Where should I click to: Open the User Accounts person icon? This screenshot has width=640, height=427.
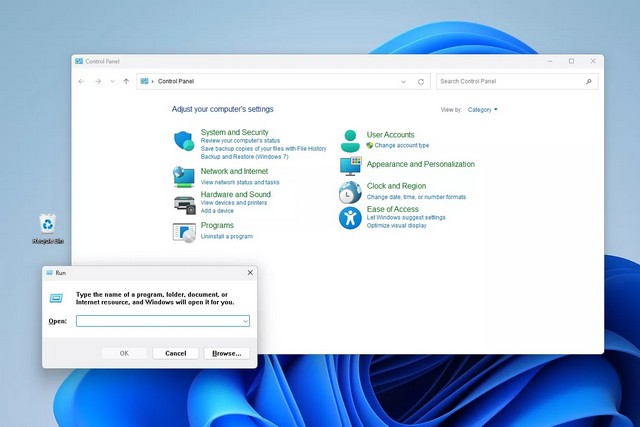point(350,141)
